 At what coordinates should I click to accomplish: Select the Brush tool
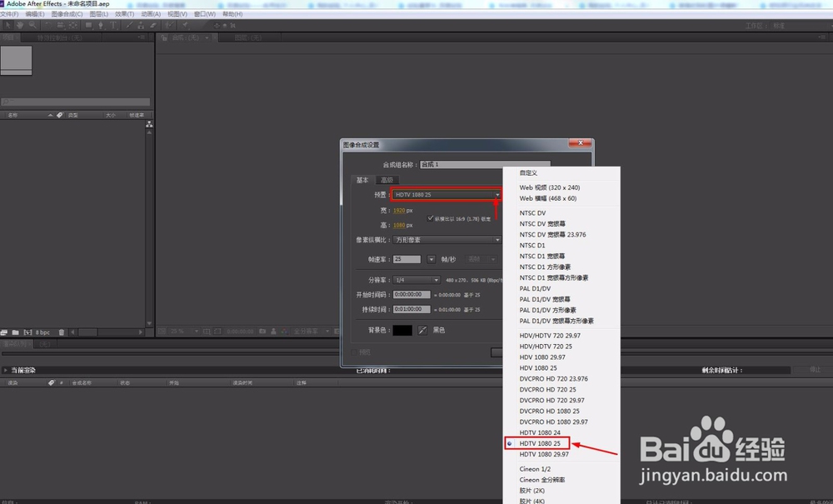click(129, 25)
